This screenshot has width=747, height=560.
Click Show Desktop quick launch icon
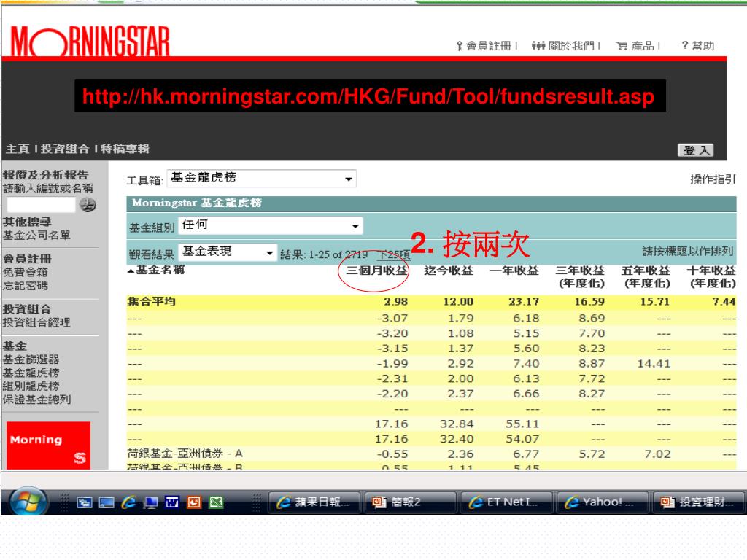point(107,502)
